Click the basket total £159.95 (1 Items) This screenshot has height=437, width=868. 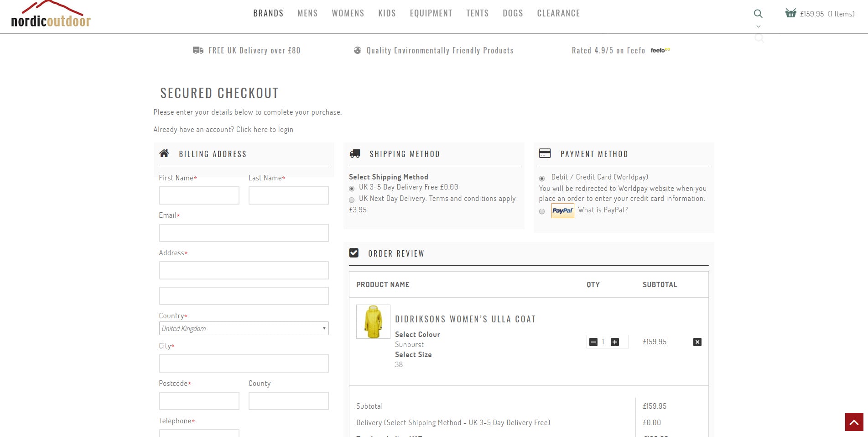click(827, 14)
